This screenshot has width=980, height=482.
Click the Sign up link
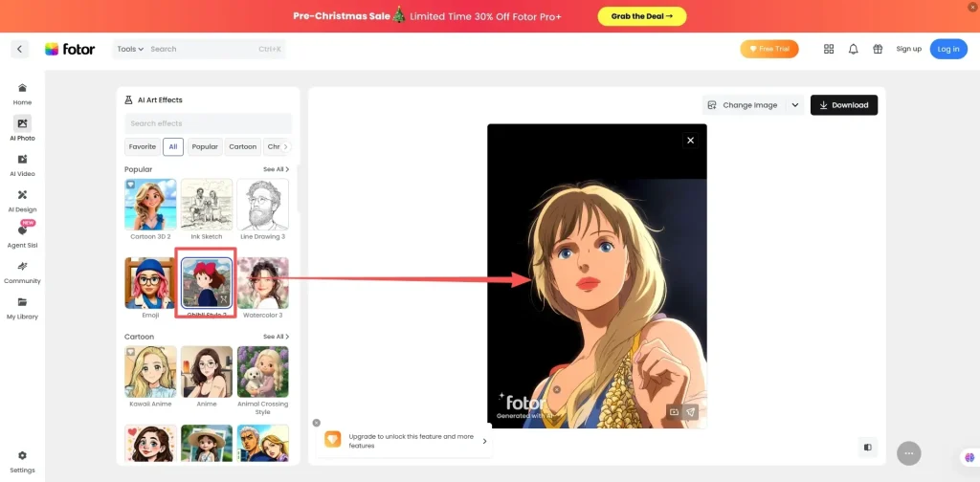909,49
